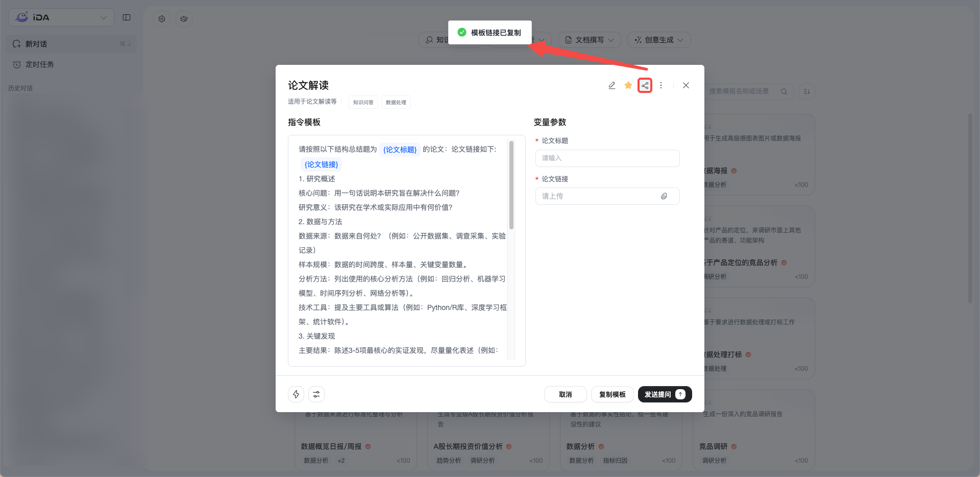
Task: Click the 复制模板 button
Action: [x=612, y=394]
